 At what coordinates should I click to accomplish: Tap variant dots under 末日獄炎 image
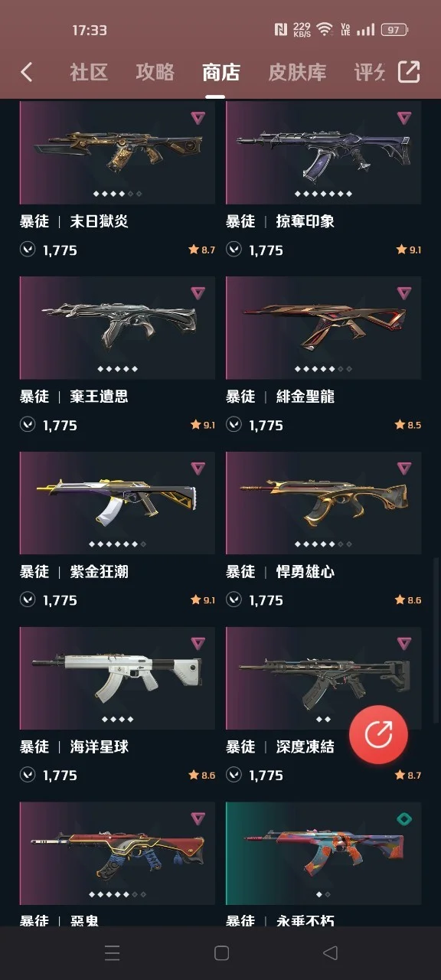pos(117,194)
